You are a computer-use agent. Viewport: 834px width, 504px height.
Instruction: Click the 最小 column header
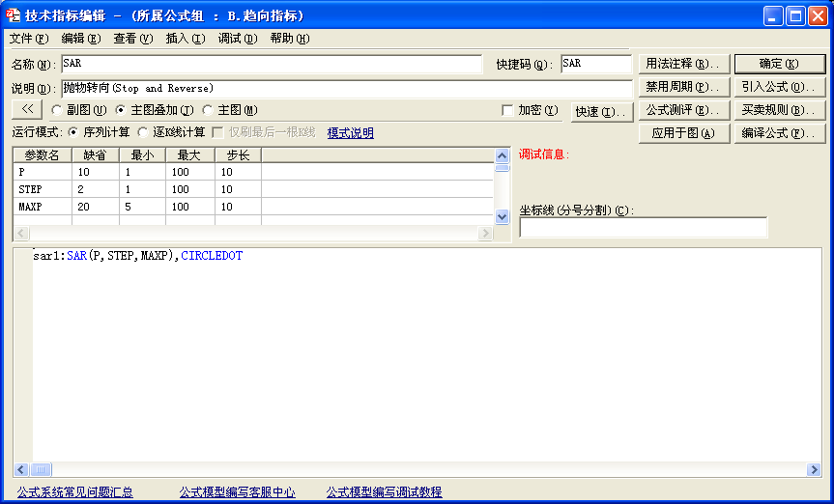coord(143,155)
